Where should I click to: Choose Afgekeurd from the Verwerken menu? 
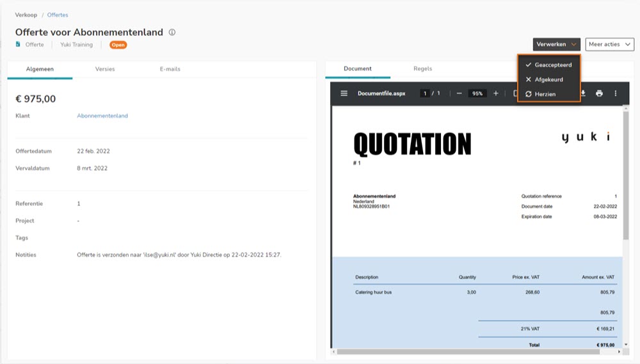549,79
